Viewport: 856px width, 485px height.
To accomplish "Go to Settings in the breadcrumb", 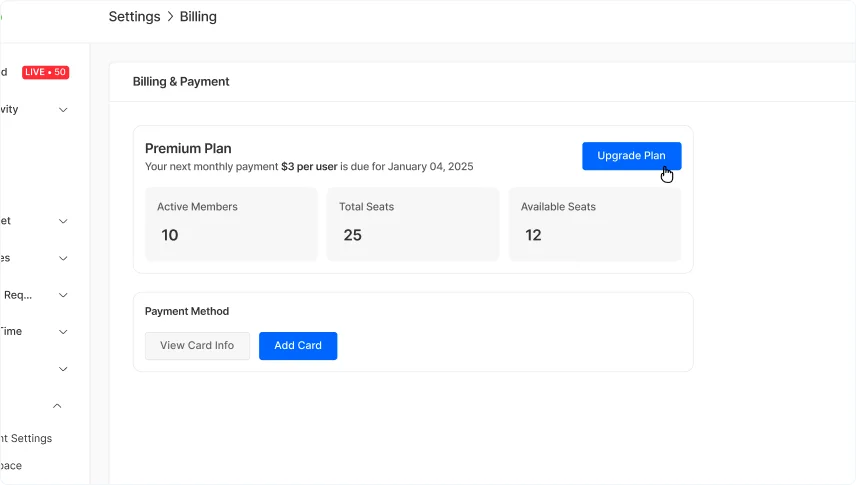I will pyautogui.click(x=133, y=17).
